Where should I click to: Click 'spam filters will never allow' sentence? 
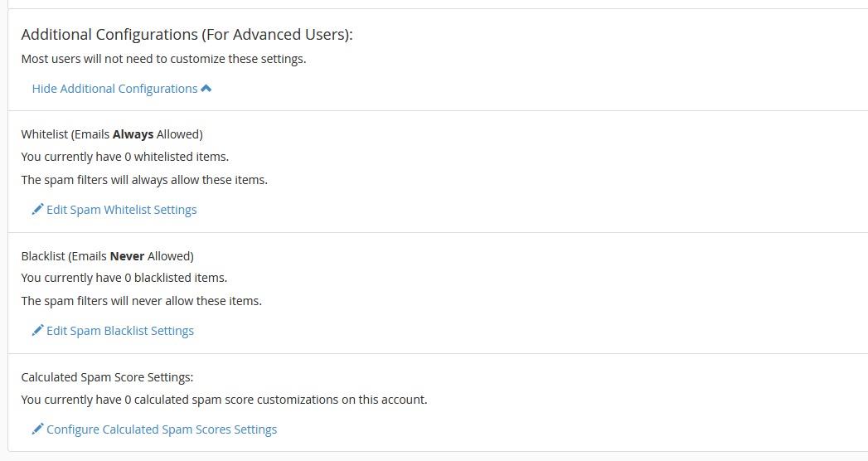coord(142,301)
